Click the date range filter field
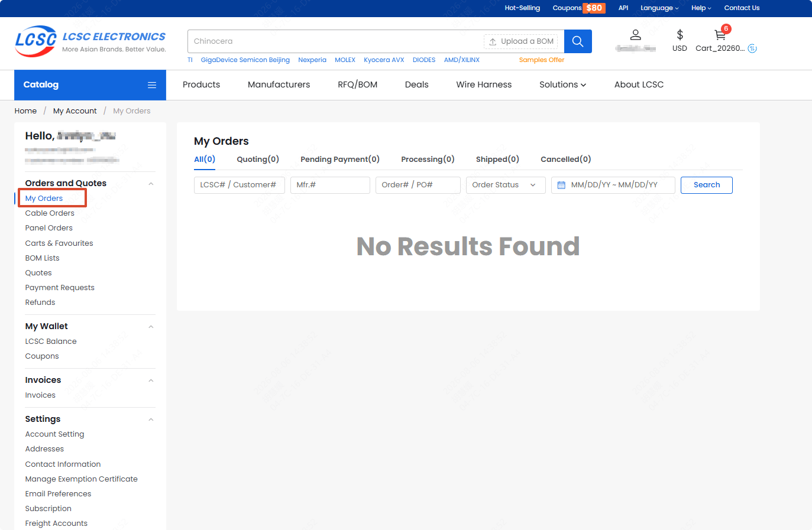This screenshot has height=530, width=812. point(613,185)
